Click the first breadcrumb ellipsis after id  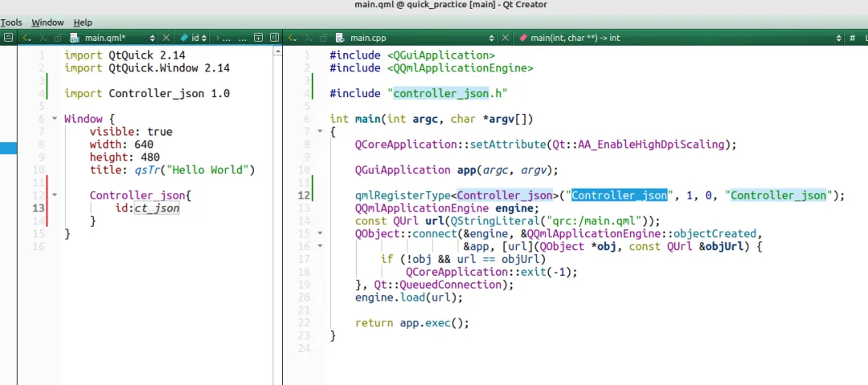pos(226,39)
